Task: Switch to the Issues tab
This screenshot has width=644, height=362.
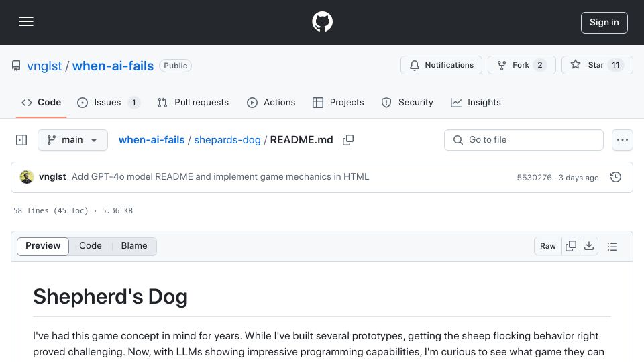Action: (109, 102)
